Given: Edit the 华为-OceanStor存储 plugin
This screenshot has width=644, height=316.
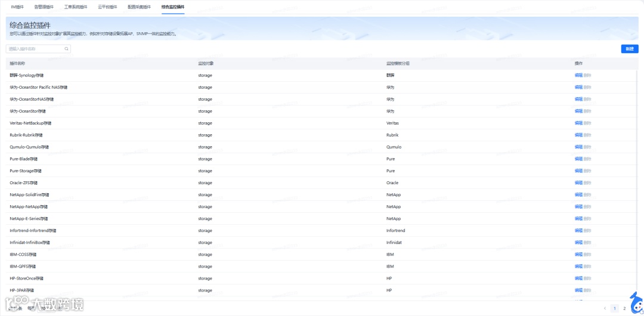Looking at the screenshot, I should 578,111.
